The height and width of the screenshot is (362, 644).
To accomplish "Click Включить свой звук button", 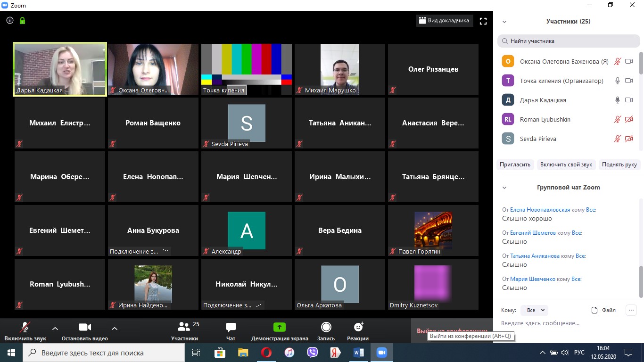I will pyautogui.click(x=566, y=165).
